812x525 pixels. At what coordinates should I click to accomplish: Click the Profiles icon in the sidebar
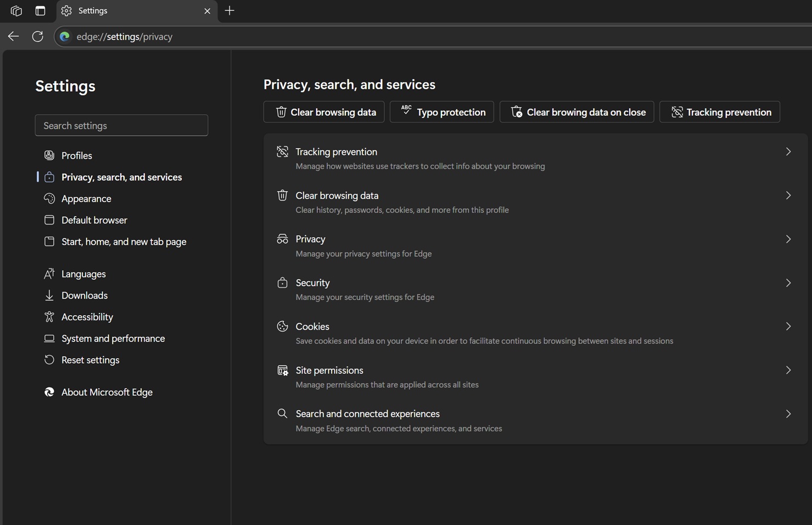pos(49,155)
